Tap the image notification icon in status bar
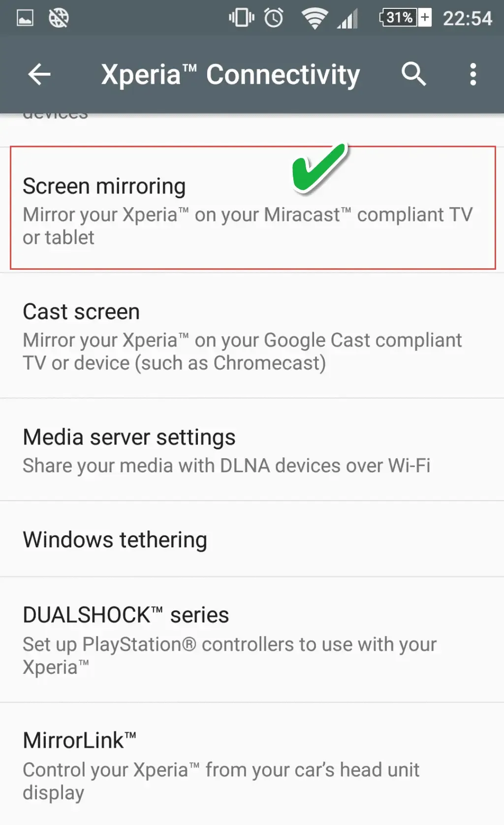 point(25,18)
